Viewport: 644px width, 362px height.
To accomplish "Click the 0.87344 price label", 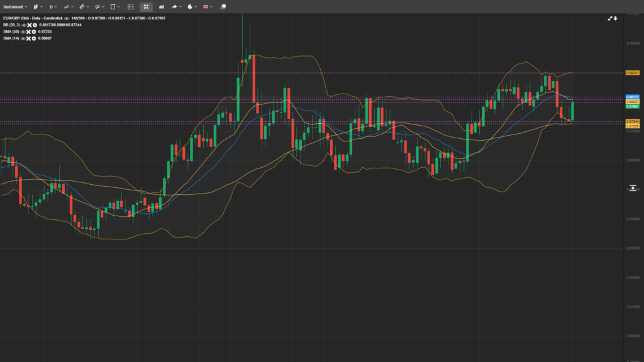I will (633, 121).
